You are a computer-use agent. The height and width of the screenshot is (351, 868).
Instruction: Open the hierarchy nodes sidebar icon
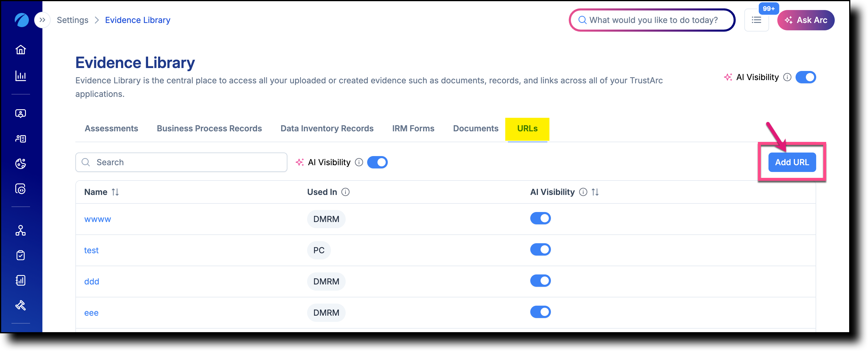(21, 231)
